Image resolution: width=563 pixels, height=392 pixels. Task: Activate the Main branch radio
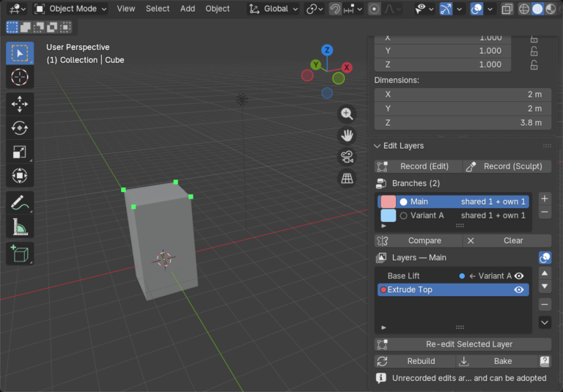click(x=404, y=201)
